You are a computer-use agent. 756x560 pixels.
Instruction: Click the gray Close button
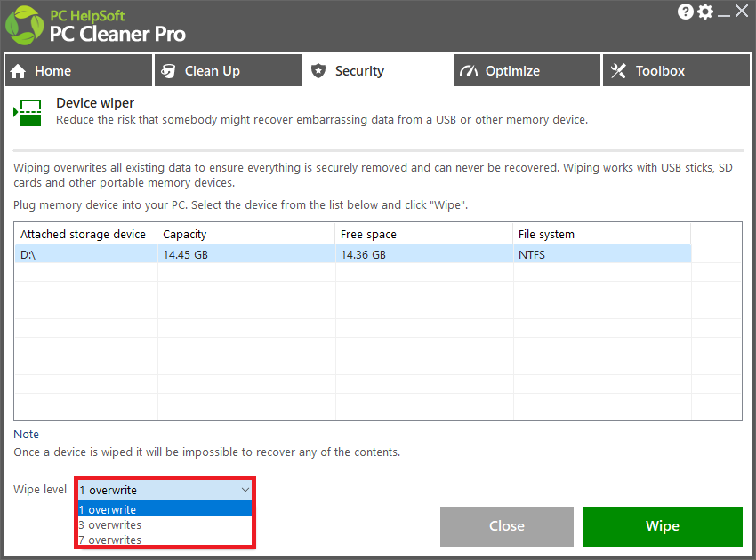(x=507, y=526)
